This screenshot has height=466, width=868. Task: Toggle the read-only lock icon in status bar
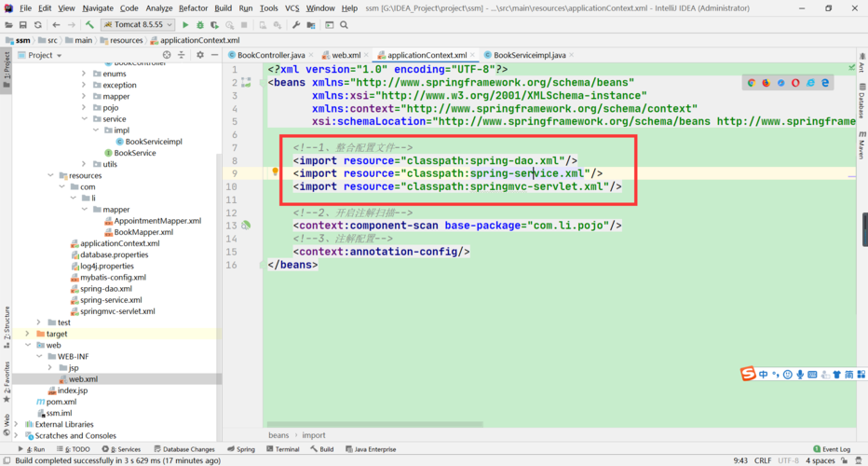tap(844, 460)
